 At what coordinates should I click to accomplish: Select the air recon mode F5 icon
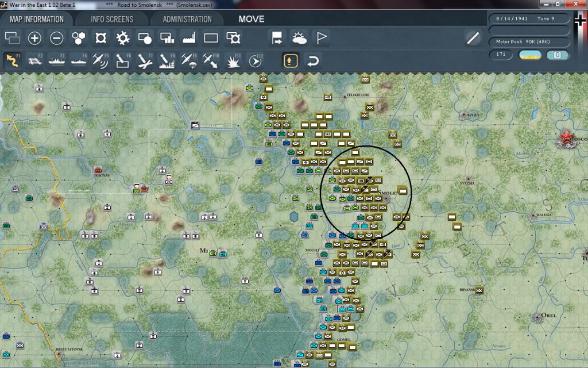pyautogui.click(x=100, y=60)
